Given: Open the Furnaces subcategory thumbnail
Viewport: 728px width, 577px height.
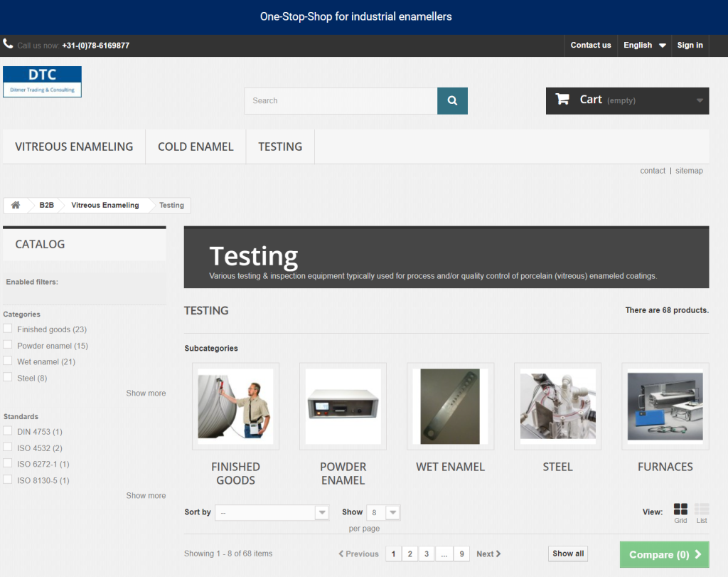Looking at the screenshot, I should (x=665, y=406).
